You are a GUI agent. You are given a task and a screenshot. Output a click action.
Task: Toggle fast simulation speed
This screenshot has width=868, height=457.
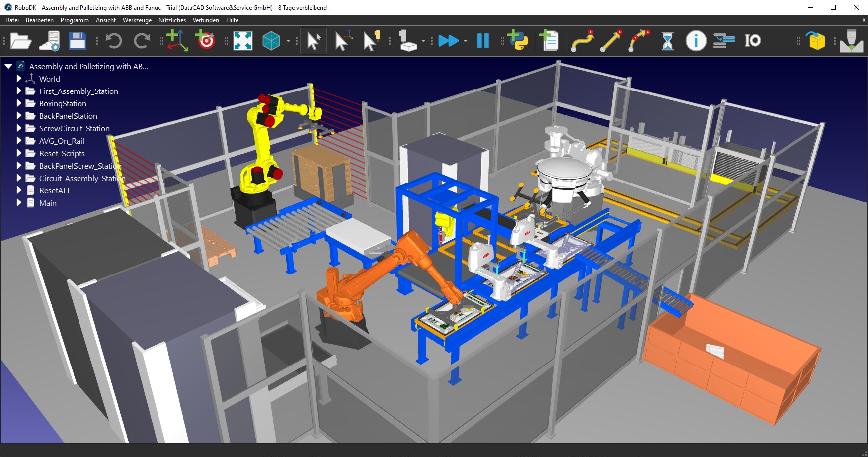pos(448,41)
